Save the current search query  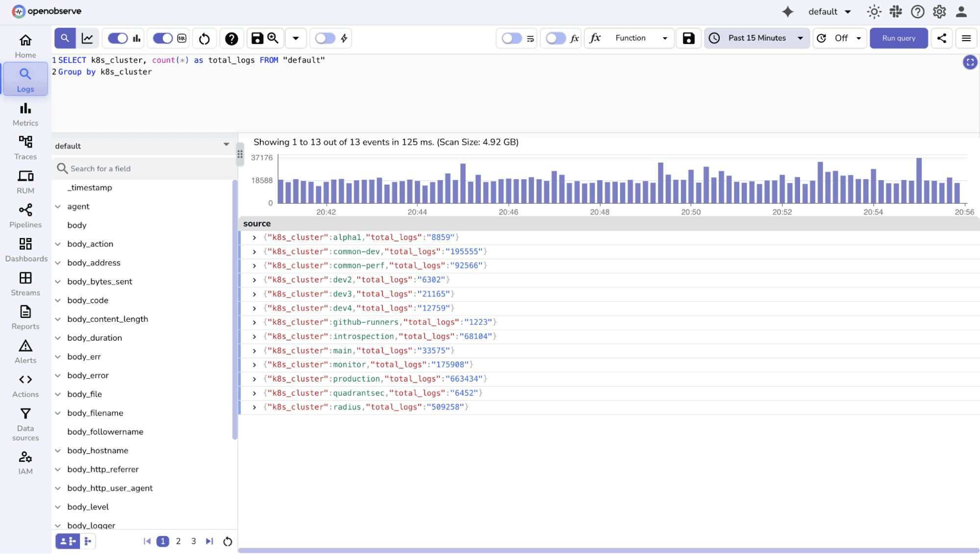tap(257, 38)
